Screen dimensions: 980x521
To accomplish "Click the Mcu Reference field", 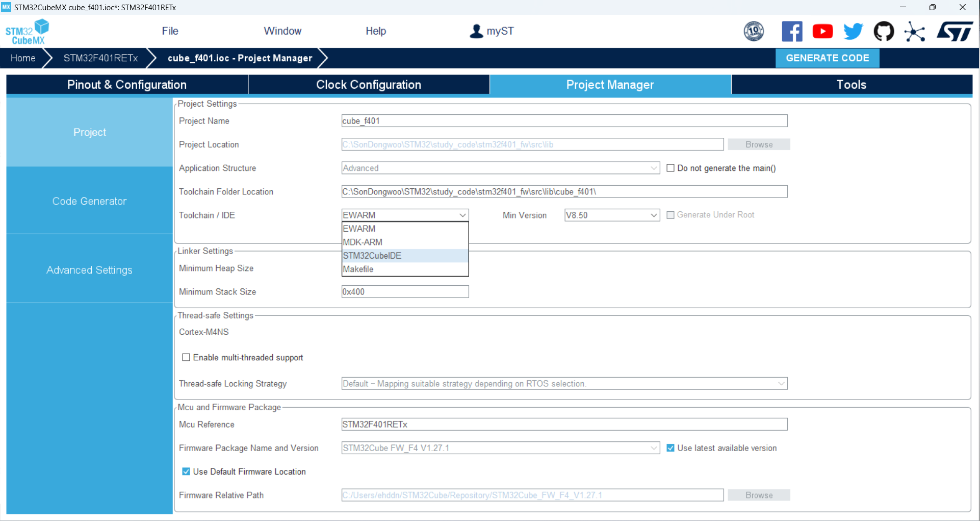I will [564, 425].
